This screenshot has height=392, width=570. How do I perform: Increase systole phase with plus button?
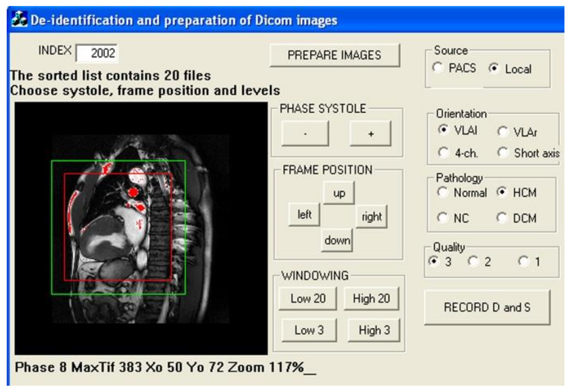(x=370, y=134)
